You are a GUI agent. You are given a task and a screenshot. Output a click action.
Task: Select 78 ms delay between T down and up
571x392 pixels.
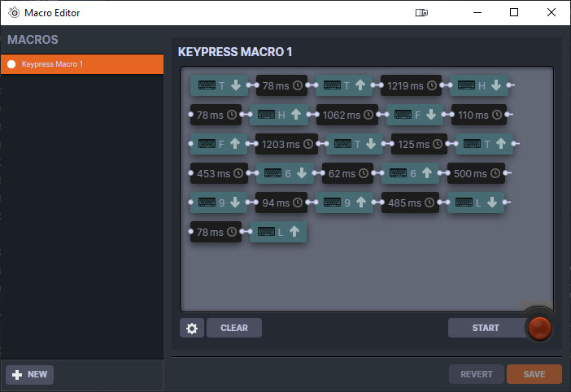tap(282, 85)
